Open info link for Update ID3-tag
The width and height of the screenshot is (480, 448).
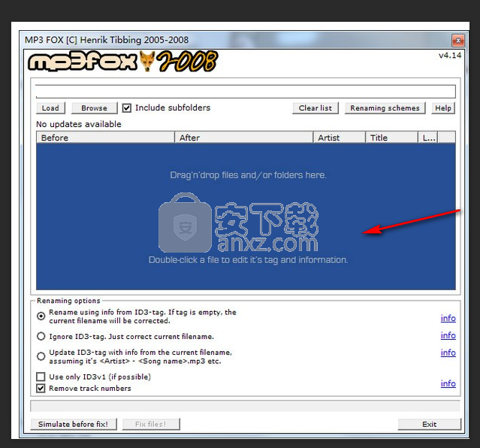(448, 353)
